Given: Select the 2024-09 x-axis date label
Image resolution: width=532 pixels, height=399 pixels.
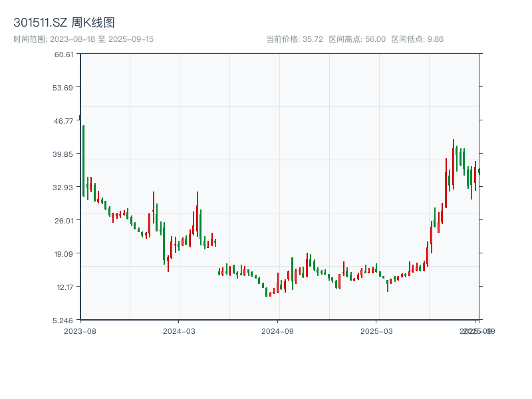Looking at the screenshot, I should pos(278,331).
